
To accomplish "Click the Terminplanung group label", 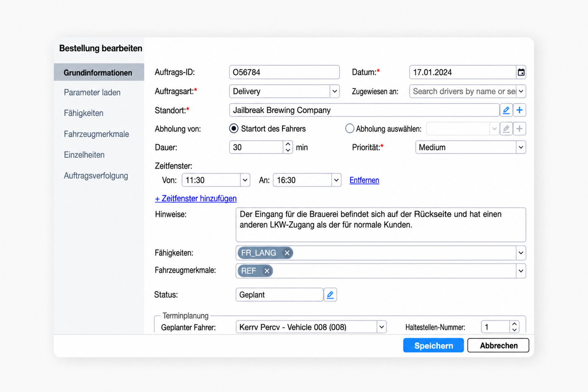I will tap(185, 316).
